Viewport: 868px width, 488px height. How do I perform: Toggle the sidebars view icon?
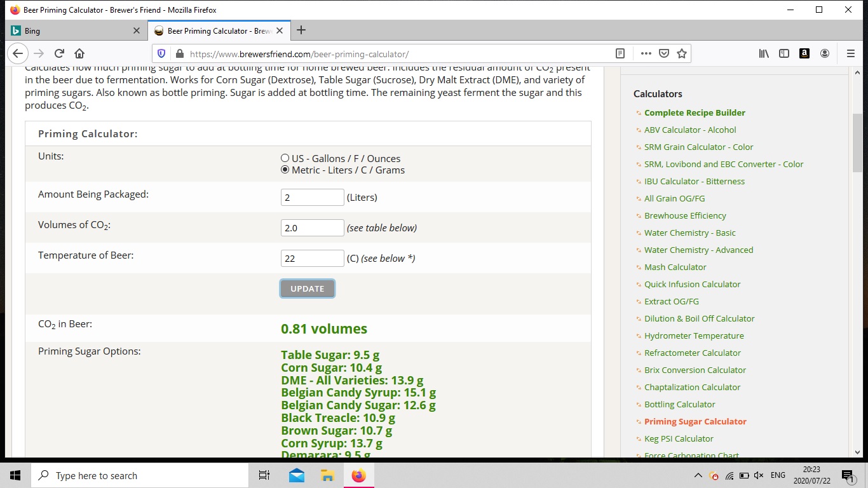point(784,54)
